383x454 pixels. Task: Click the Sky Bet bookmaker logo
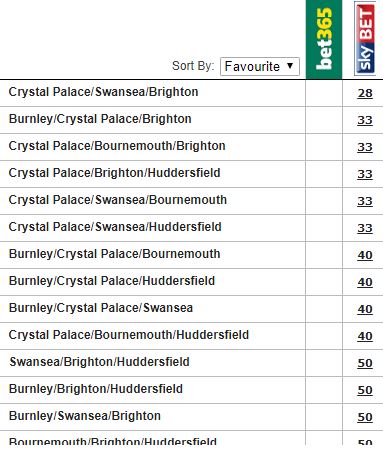(x=365, y=39)
